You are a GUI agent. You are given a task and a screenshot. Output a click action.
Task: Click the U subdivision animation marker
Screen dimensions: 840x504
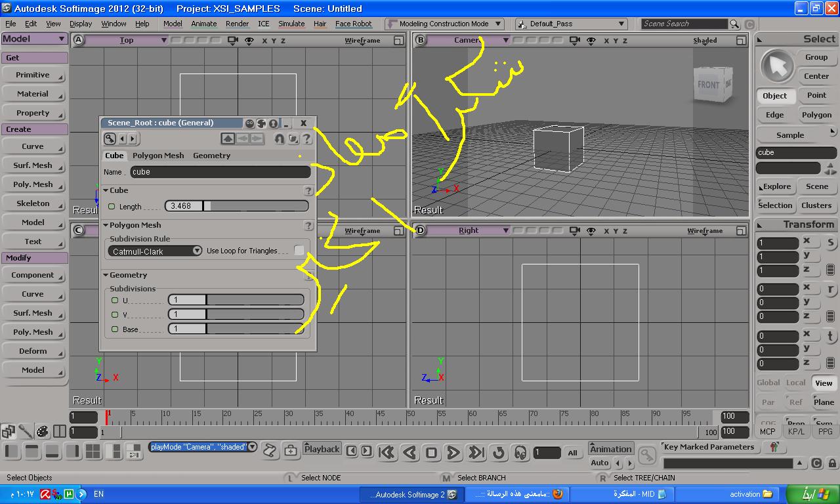[x=115, y=300]
